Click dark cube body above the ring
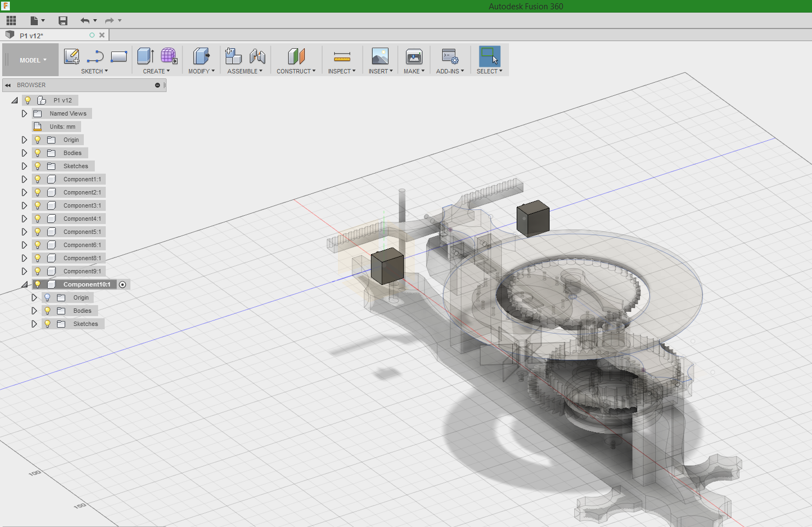812x527 pixels. 533,219
